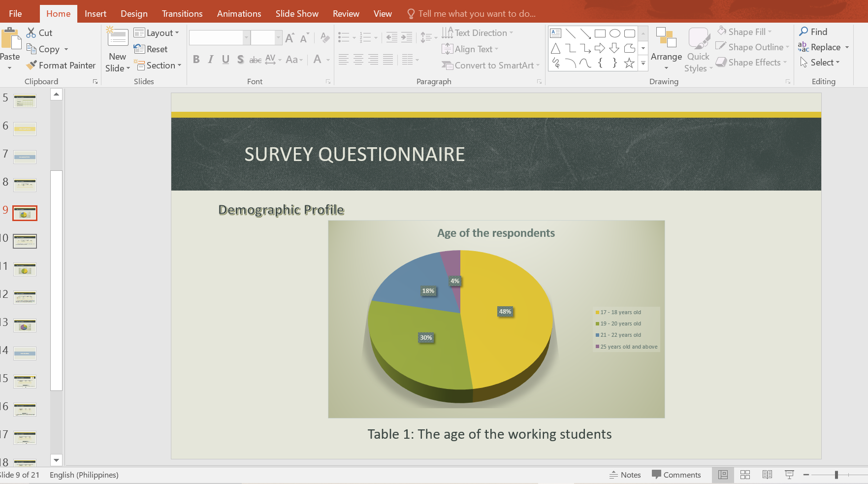Viewport: 868px width, 484px height.
Task: Open Reading View from the status bar
Action: [767, 475]
